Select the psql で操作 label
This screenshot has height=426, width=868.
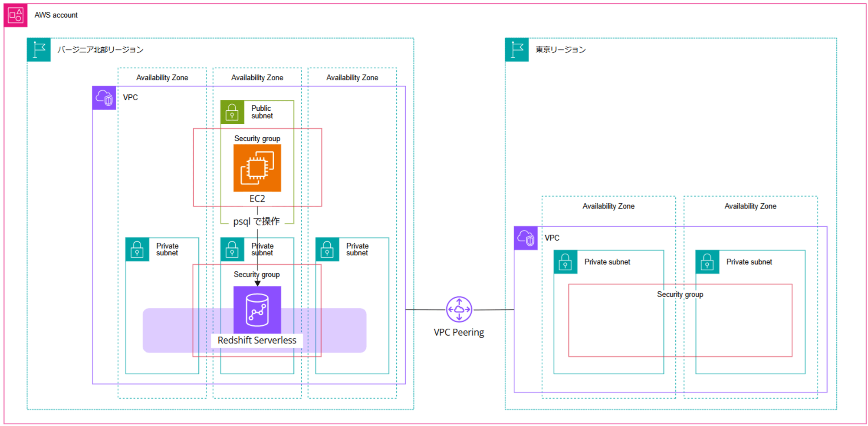click(x=256, y=221)
